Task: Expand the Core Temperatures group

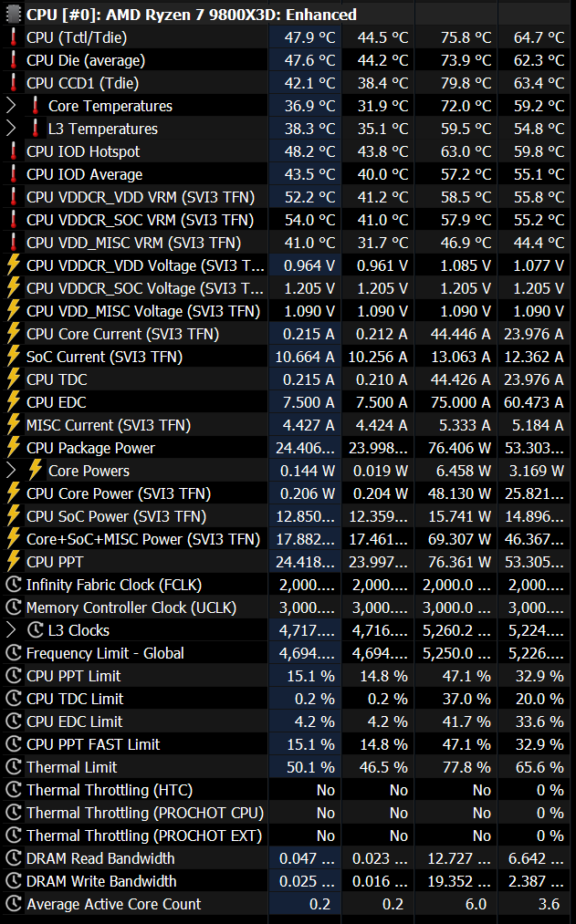Action: [x=11, y=106]
